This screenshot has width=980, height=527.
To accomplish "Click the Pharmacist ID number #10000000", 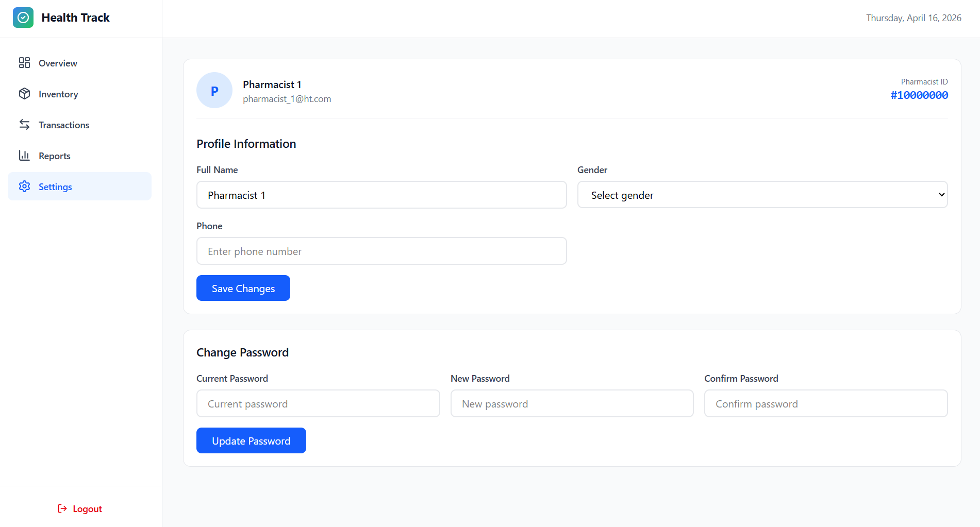I will pyautogui.click(x=919, y=95).
